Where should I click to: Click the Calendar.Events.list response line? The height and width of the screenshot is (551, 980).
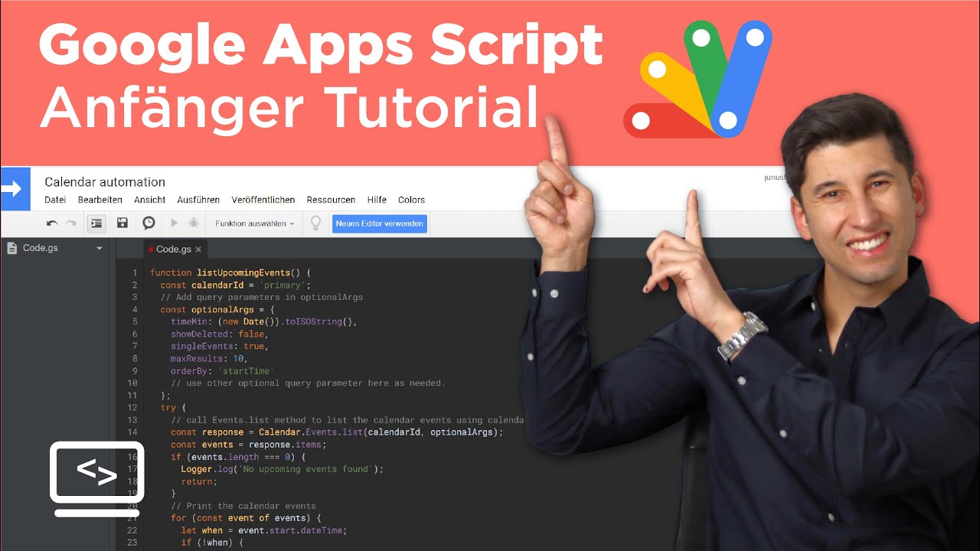click(x=337, y=432)
